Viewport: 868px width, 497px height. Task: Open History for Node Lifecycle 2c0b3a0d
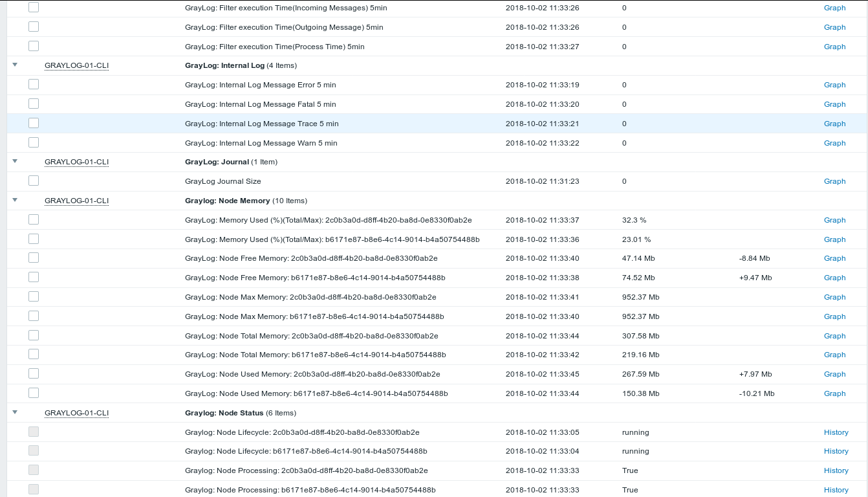click(x=836, y=432)
